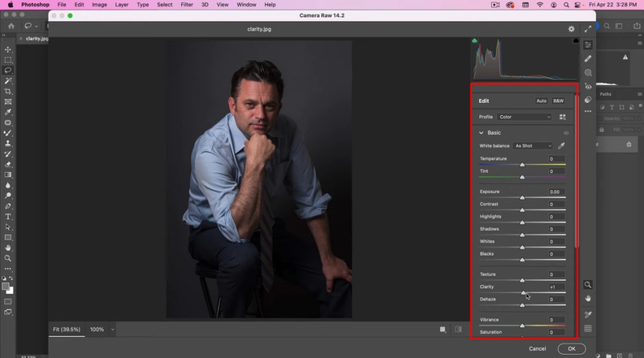644x358 pixels.
Task: Open the Camera Raw settings gear
Action: pos(572,29)
